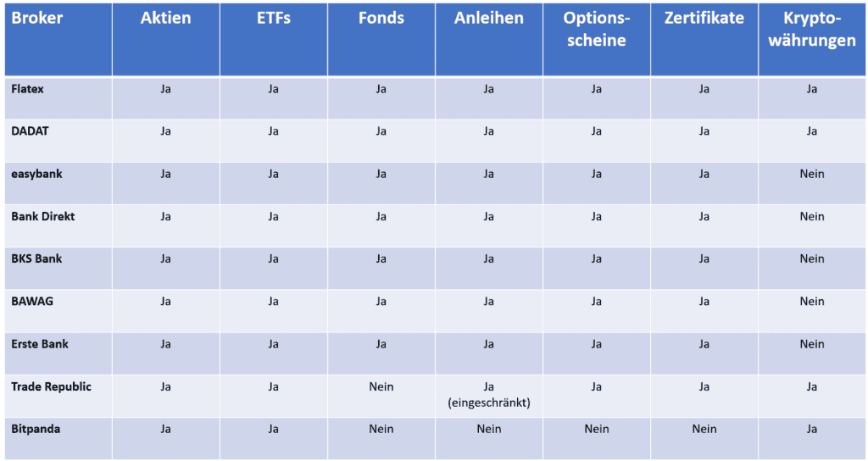This screenshot has height=461, width=868.
Task: Select the Bank Direkt row label
Action: click(43, 216)
